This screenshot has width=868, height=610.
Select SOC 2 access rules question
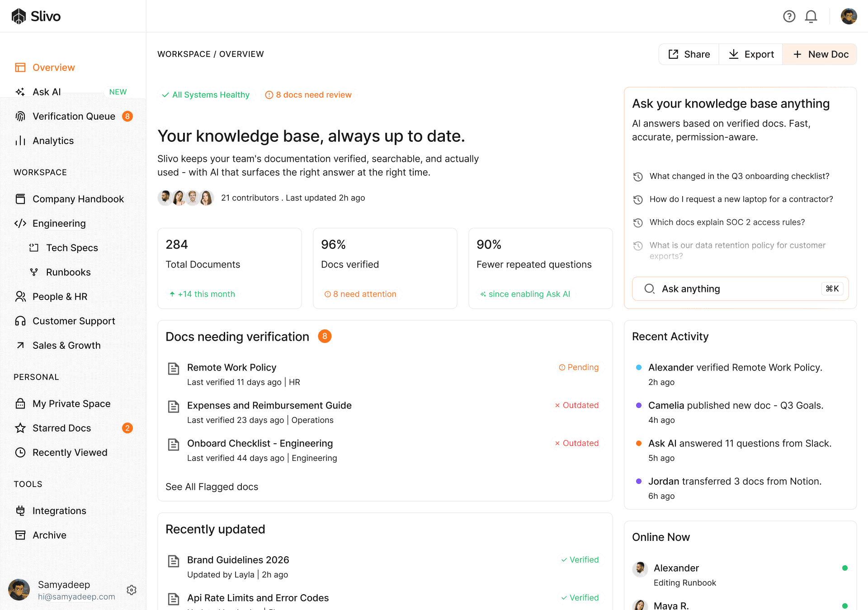click(727, 222)
